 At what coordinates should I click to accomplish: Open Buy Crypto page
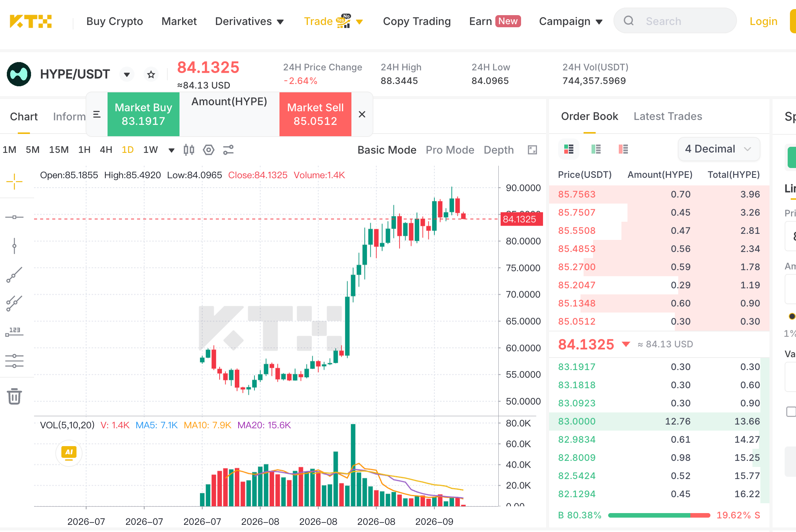coord(115,21)
